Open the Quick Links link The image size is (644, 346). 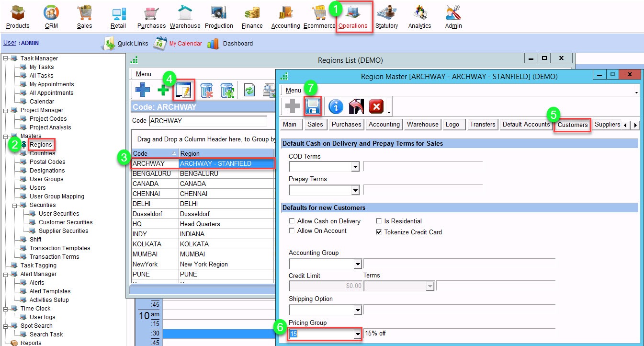click(133, 44)
